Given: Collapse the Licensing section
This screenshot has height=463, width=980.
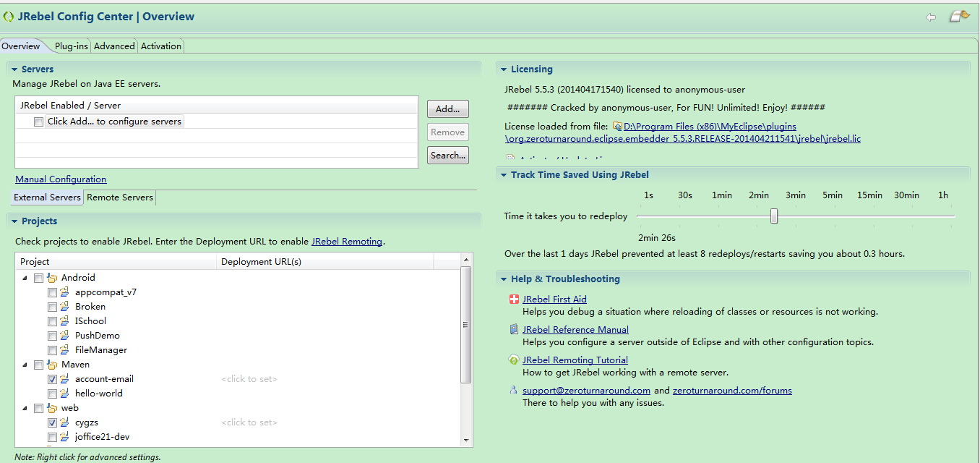Looking at the screenshot, I should click(503, 69).
